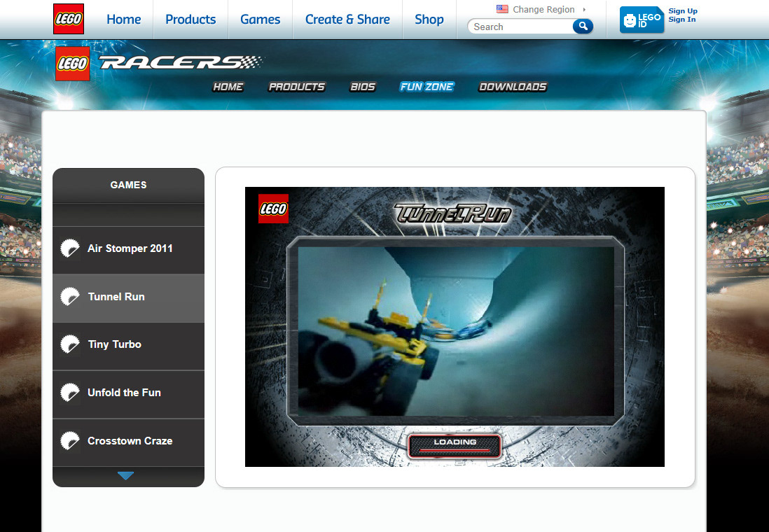Click the Tunnel Run game preview video
The width and height of the screenshot is (769, 532).
coord(456,331)
